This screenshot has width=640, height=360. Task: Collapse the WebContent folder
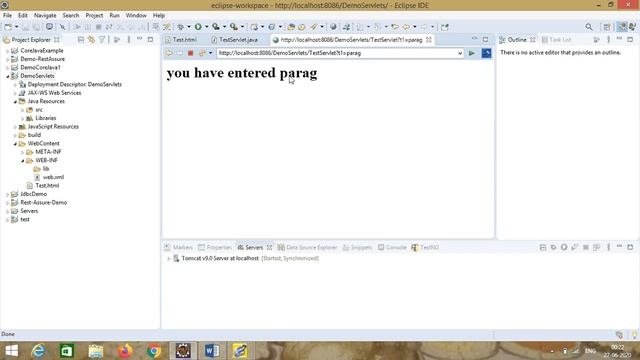[x=15, y=144]
